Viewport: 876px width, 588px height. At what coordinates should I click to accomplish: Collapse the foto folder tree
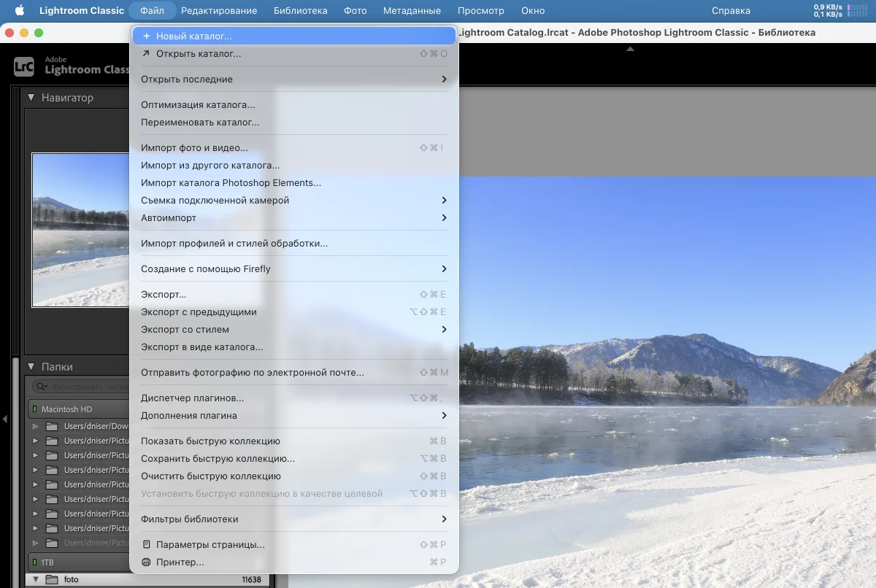pyautogui.click(x=34, y=580)
